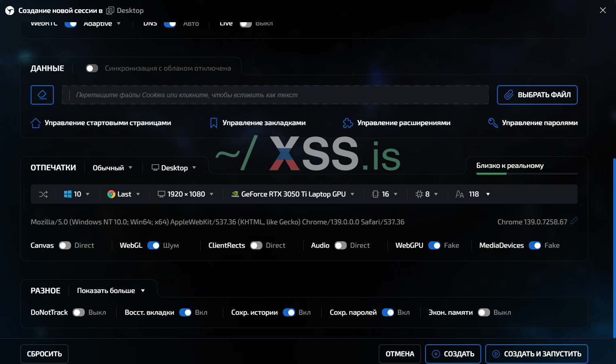Viewport: 616px width, 364px height.
Task: Click the Mozilla/5.0 user agent string
Action: pyautogui.click(x=218, y=222)
